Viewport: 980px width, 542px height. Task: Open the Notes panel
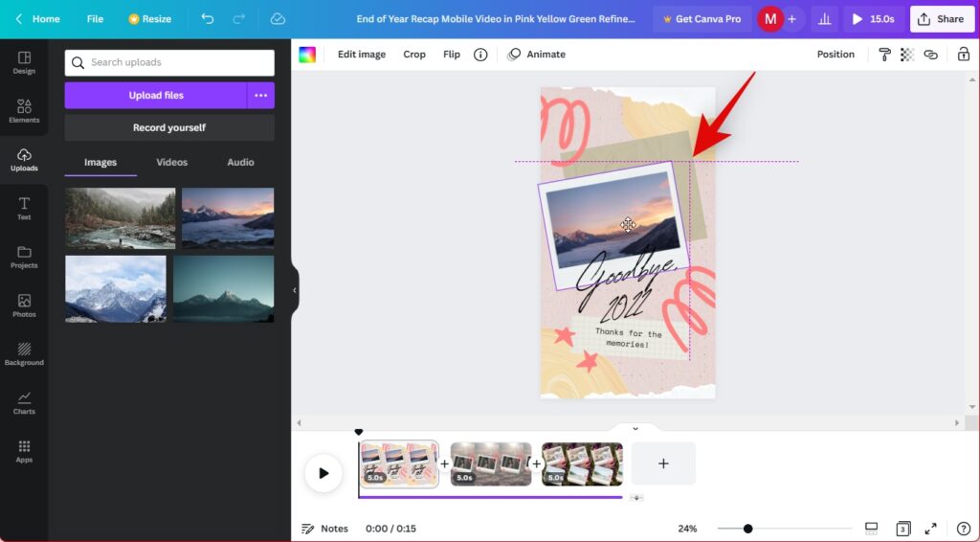(325, 529)
